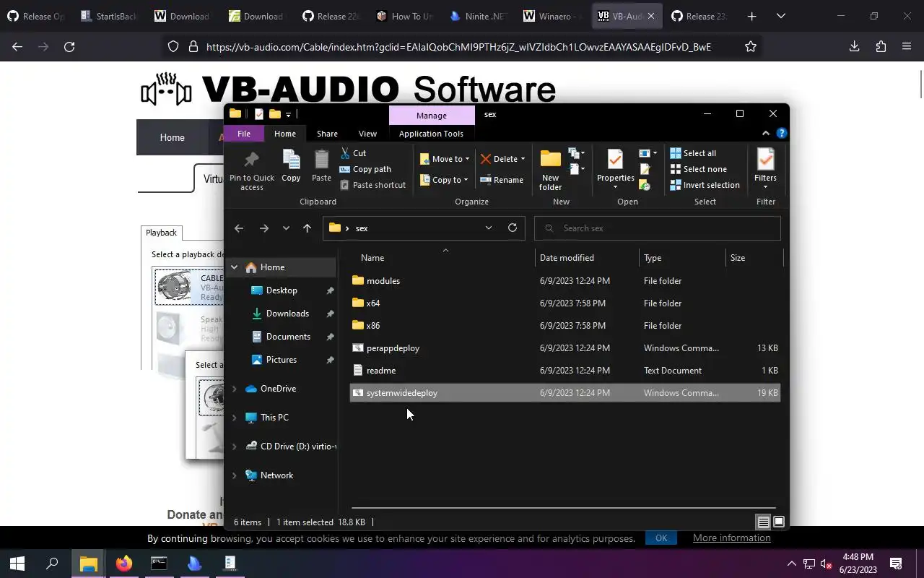This screenshot has width=924, height=578.
Task: Click the Rename command
Action: pyautogui.click(x=502, y=180)
